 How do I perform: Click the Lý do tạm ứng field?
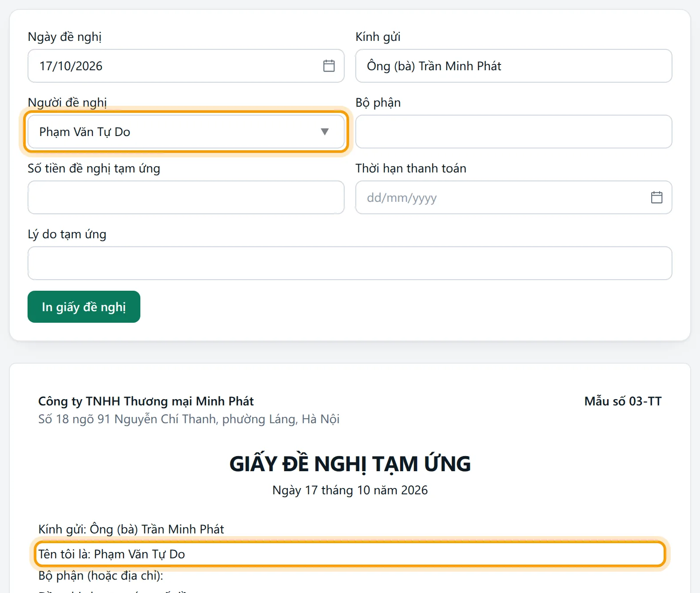click(350, 263)
